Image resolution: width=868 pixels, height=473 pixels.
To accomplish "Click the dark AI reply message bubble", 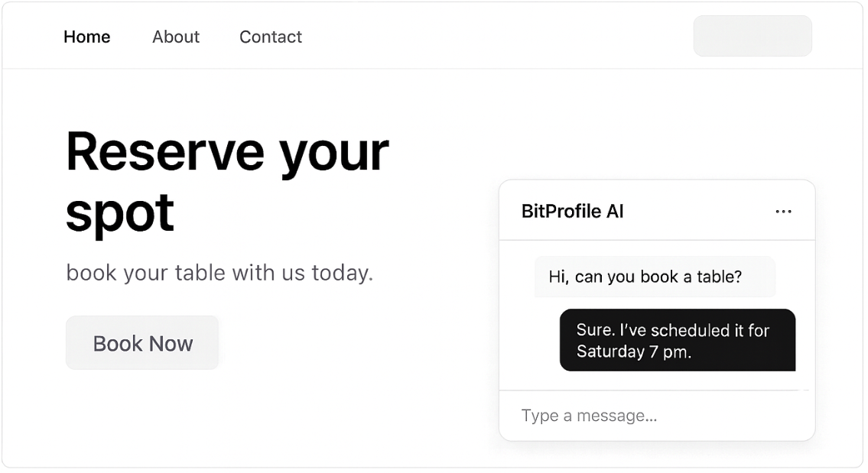I will pyautogui.click(x=678, y=340).
